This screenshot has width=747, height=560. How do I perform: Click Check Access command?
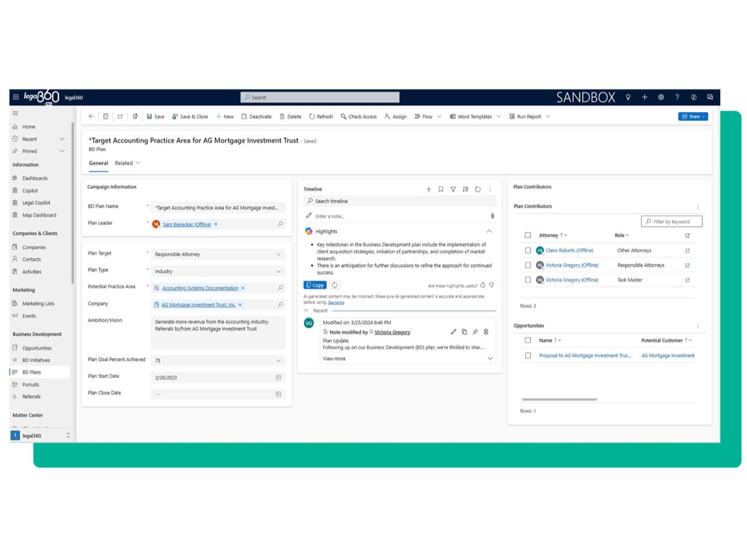tap(359, 116)
